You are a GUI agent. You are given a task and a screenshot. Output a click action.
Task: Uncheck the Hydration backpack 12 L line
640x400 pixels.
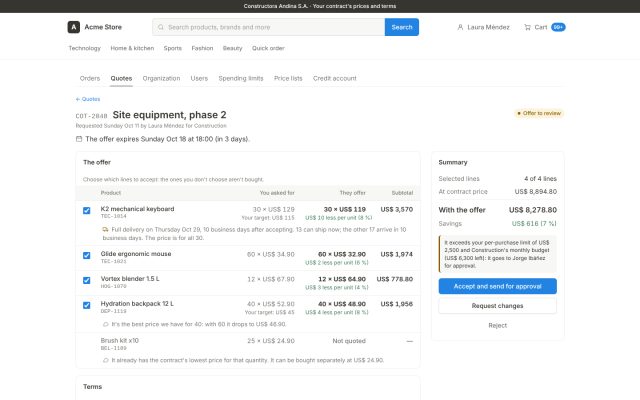point(87,305)
